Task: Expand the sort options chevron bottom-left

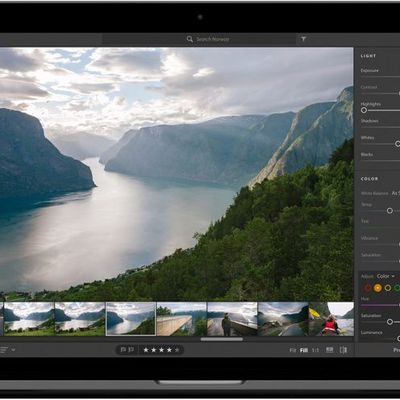Action: pyautogui.click(x=13, y=350)
